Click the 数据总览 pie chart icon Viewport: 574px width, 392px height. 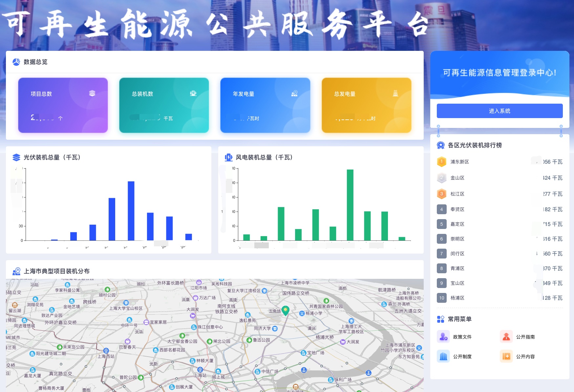click(16, 62)
